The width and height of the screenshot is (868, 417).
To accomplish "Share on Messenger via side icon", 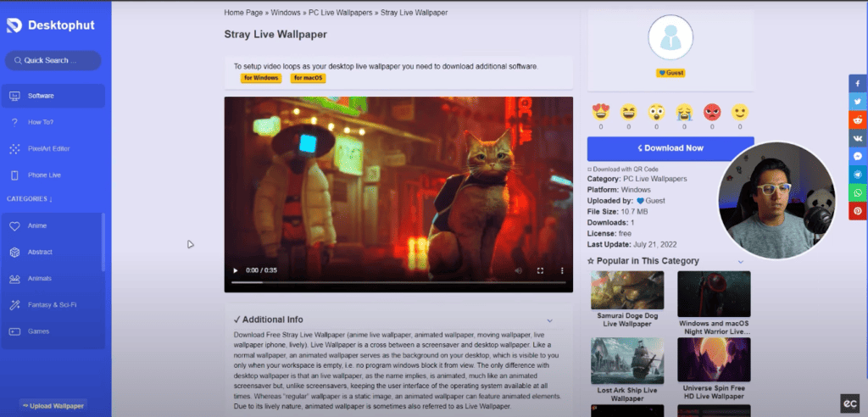I will click(x=858, y=157).
